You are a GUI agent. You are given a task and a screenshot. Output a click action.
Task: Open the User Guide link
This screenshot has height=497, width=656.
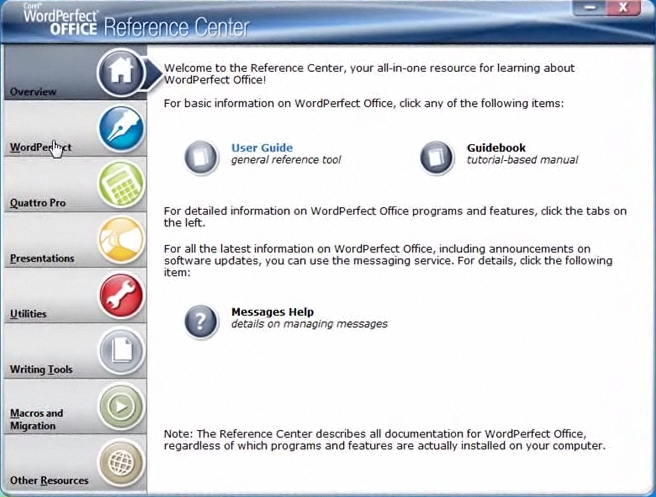262,148
